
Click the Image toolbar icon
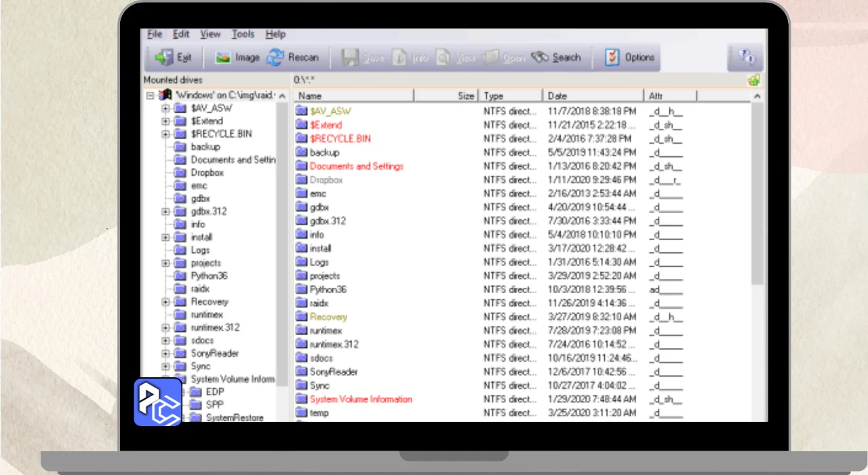click(222, 58)
